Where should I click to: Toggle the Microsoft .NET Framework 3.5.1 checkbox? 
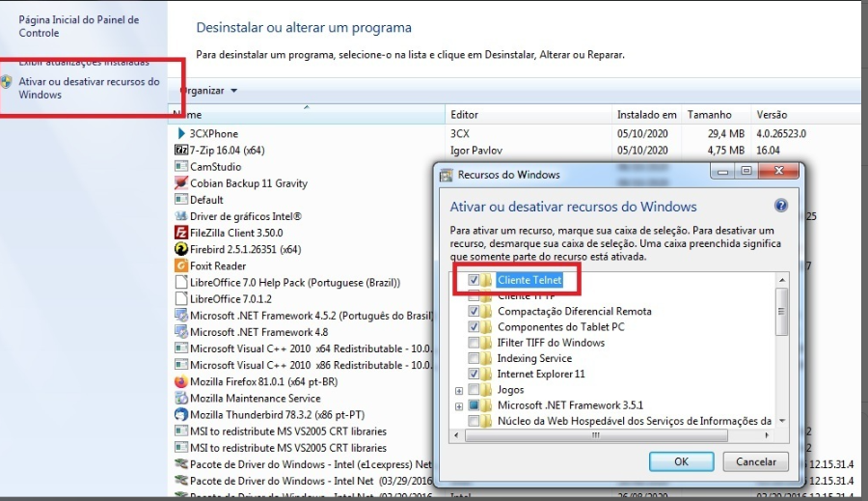pyautogui.click(x=474, y=405)
